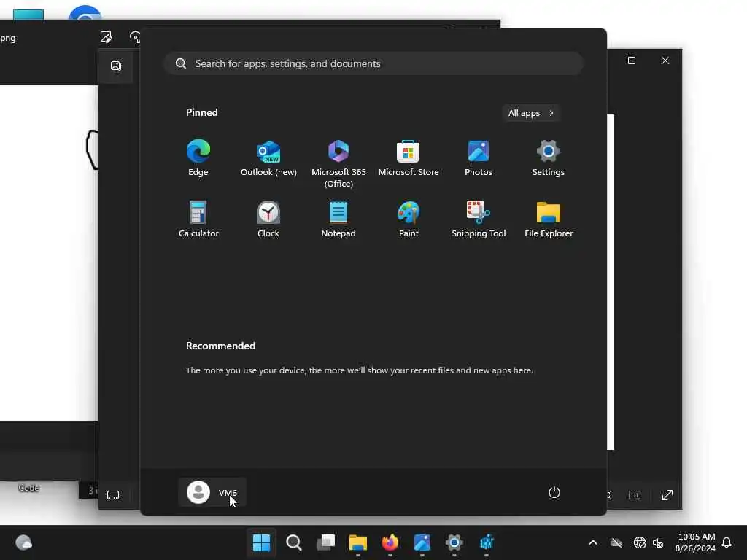Viewport: 747px width, 560px height.
Task: Click the actual size icon in back window
Action: click(635, 495)
